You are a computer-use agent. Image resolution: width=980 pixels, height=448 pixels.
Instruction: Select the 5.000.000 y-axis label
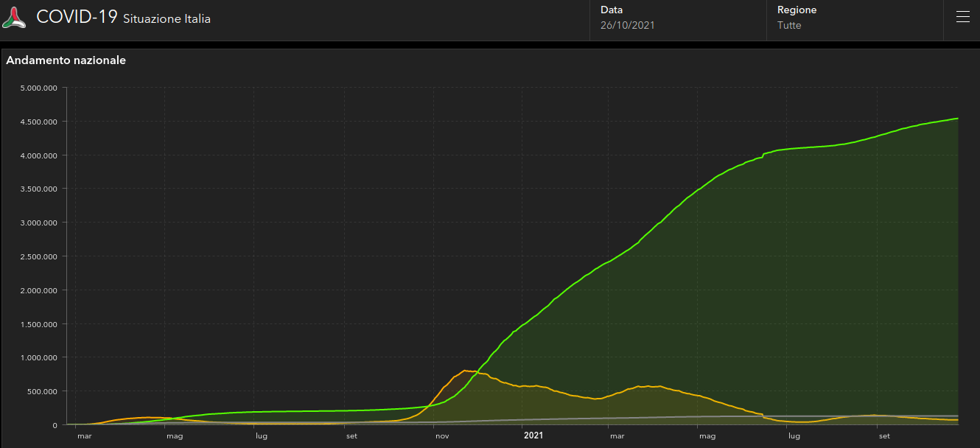[x=40, y=88]
